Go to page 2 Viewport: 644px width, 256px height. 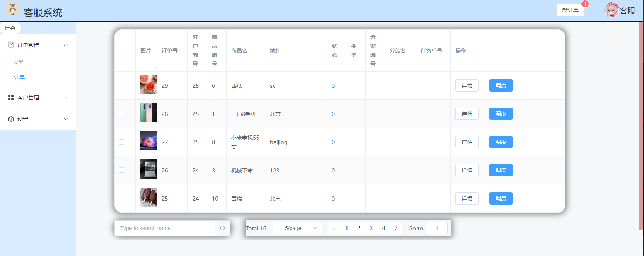click(359, 228)
